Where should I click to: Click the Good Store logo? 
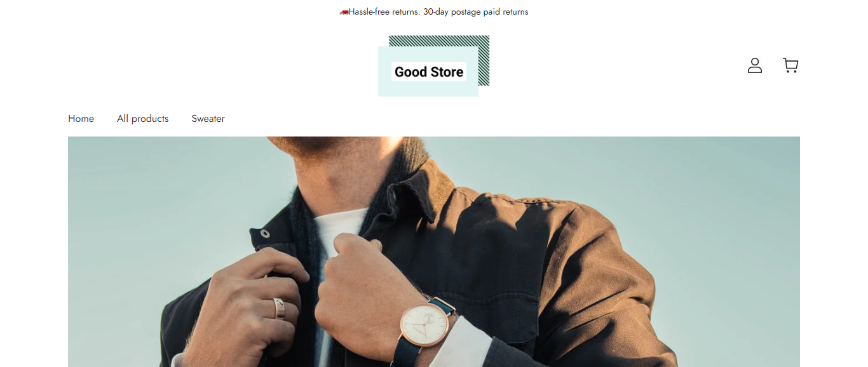pyautogui.click(x=434, y=66)
